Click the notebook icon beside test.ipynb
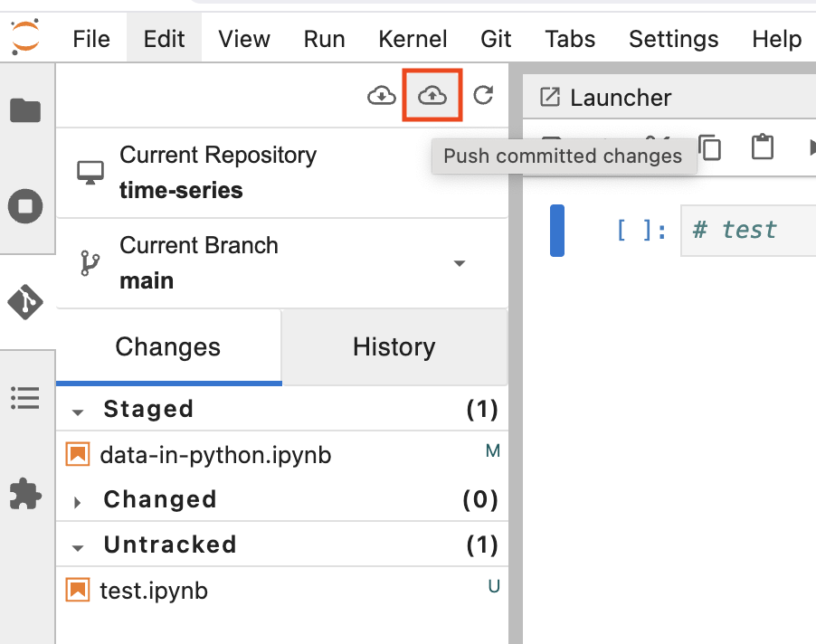Image resolution: width=816 pixels, height=644 pixels. 78,590
